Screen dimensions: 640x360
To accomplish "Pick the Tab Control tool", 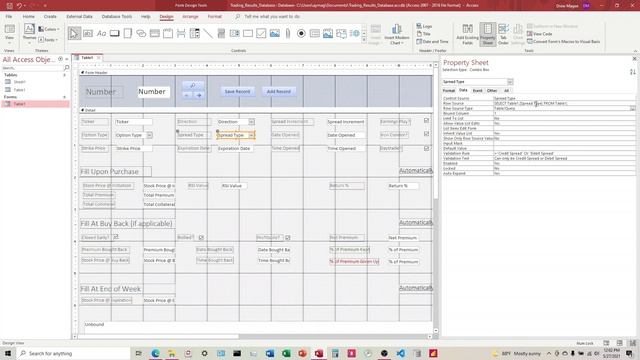I will (128, 33).
